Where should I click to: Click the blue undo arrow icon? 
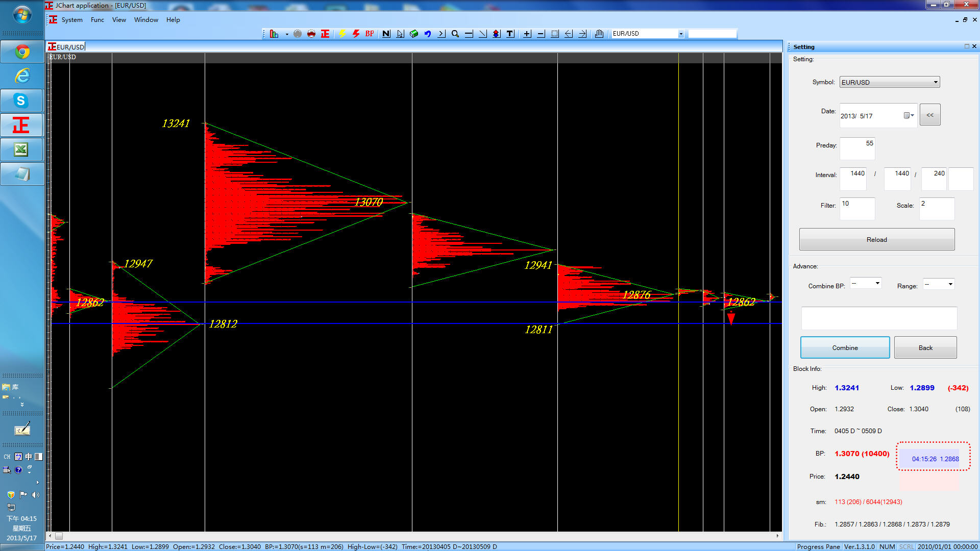[x=428, y=34]
